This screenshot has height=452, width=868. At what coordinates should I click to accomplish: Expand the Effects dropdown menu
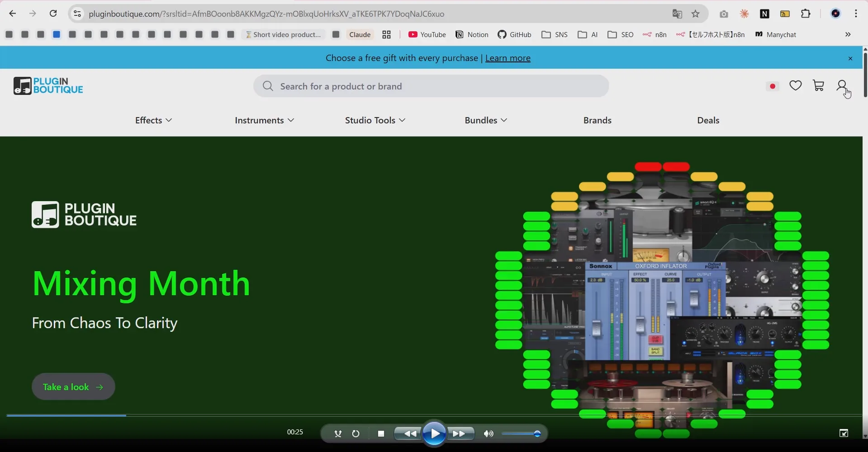click(x=152, y=120)
